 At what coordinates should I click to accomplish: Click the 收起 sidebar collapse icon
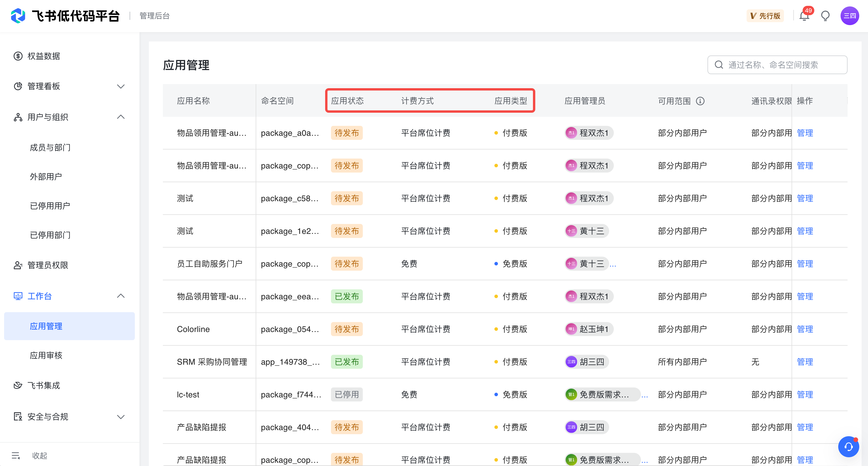(x=16, y=455)
